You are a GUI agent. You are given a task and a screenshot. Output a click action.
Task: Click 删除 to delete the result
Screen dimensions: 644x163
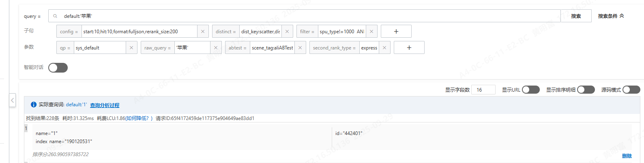(627, 156)
